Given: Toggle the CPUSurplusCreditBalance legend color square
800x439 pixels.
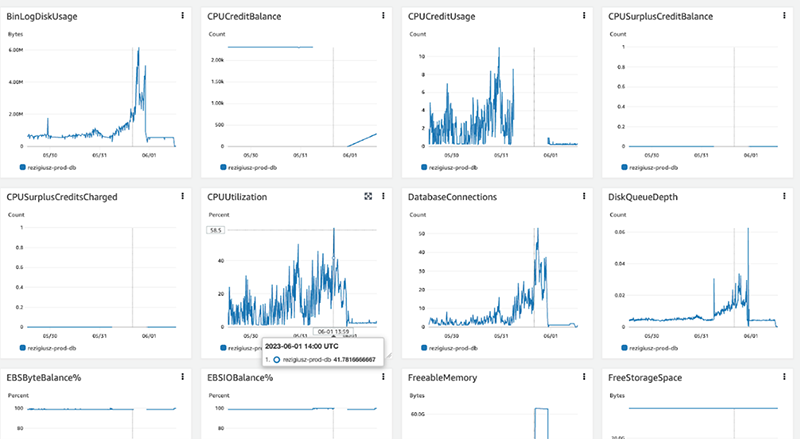Looking at the screenshot, I should point(624,167).
